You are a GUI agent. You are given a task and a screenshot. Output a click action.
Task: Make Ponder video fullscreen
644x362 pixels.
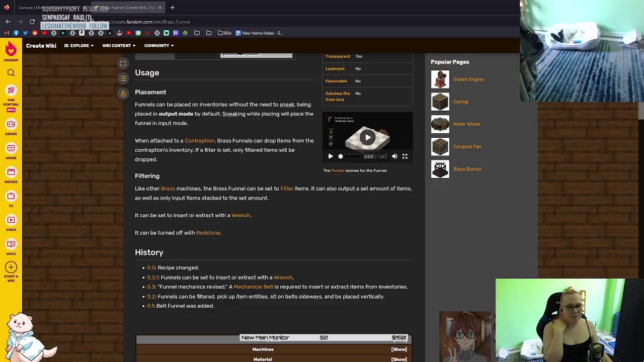(405, 156)
